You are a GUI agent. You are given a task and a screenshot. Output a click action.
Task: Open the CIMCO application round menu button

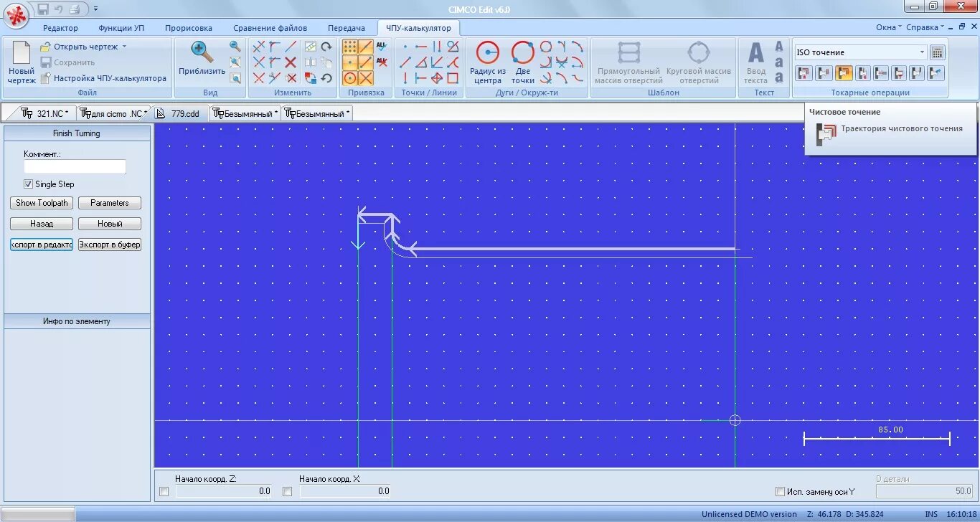click(x=17, y=14)
